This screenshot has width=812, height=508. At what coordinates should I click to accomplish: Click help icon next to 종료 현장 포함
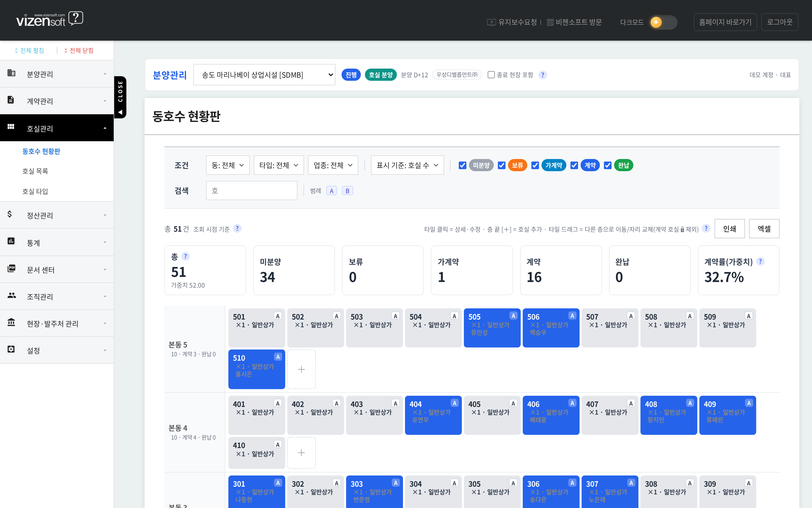pos(543,75)
